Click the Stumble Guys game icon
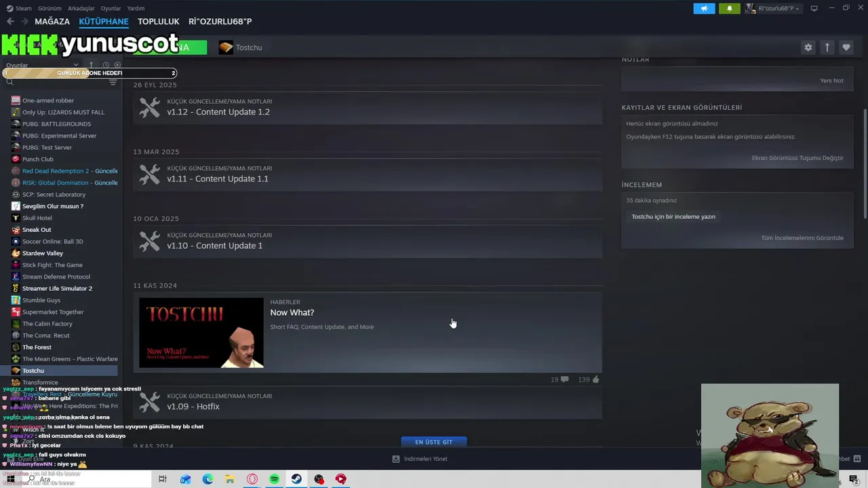The width and height of the screenshot is (868, 488). pos(16,300)
